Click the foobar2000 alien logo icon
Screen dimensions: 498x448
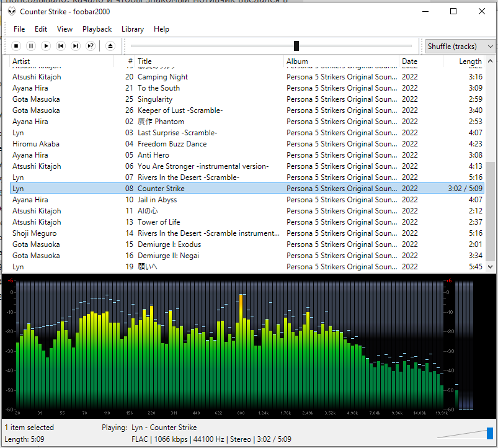(x=12, y=12)
